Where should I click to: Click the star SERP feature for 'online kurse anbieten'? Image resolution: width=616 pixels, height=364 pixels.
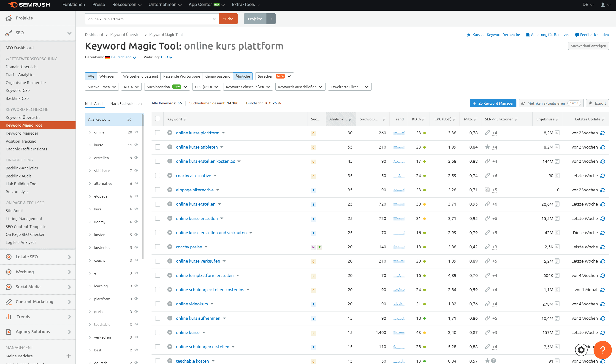tap(487, 147)
